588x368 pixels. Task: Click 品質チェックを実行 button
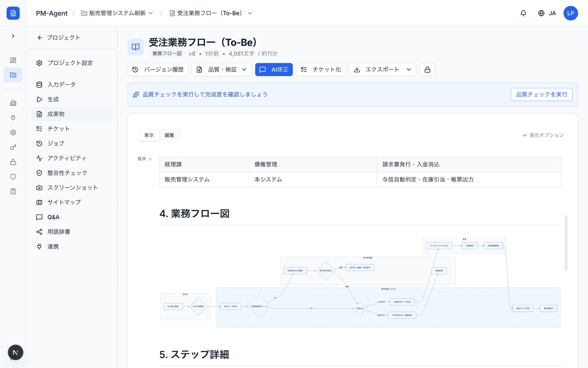coord(542,95)
